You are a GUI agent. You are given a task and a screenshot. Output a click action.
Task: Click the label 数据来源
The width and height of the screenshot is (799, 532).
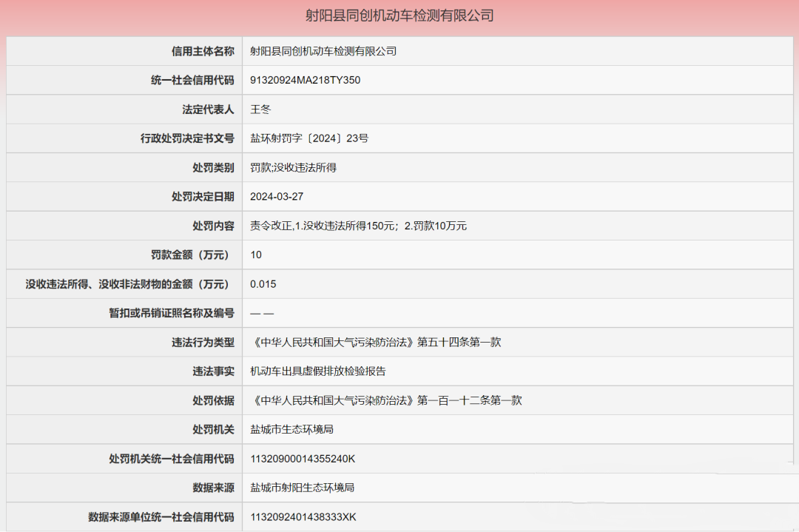pos(213,488)
